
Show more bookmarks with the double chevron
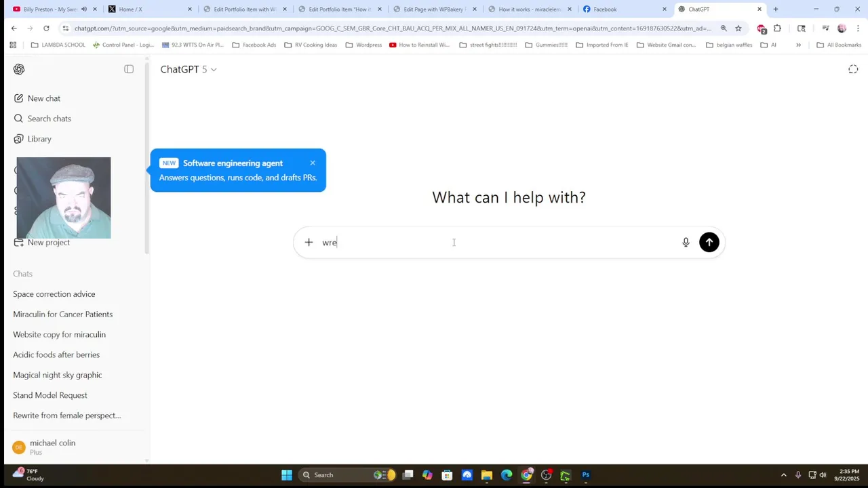pos(798,45)
